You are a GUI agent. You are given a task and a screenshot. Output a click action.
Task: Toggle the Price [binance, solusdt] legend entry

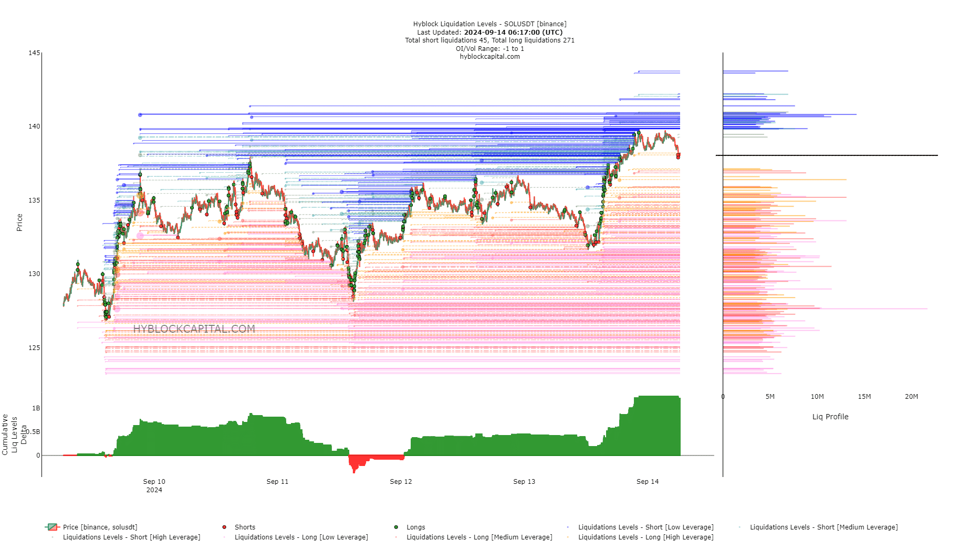point(91,527)
